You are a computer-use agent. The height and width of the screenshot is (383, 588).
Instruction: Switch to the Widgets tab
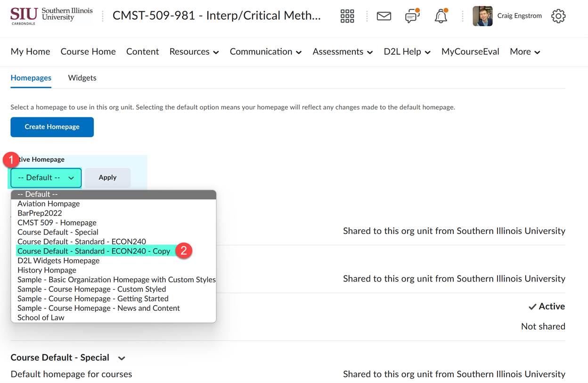click(82, 77)
